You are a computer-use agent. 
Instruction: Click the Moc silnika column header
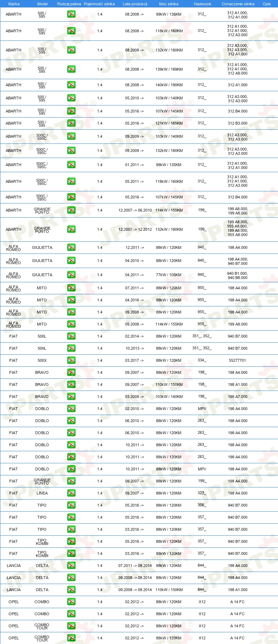click(169, 4)
